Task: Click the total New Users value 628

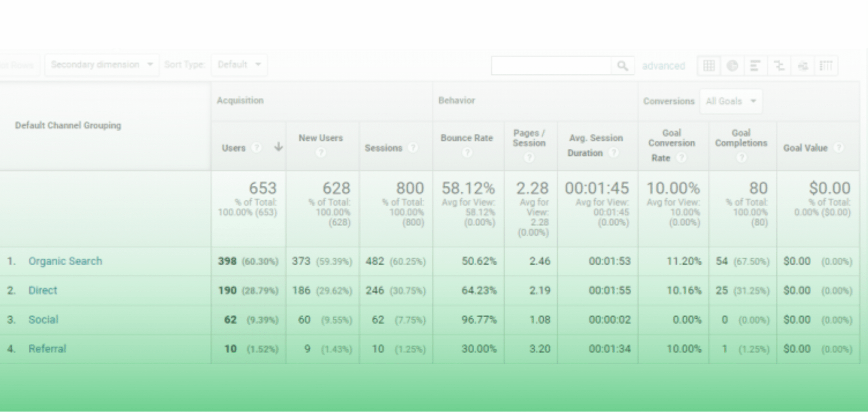Action: [x=336, y=188]
